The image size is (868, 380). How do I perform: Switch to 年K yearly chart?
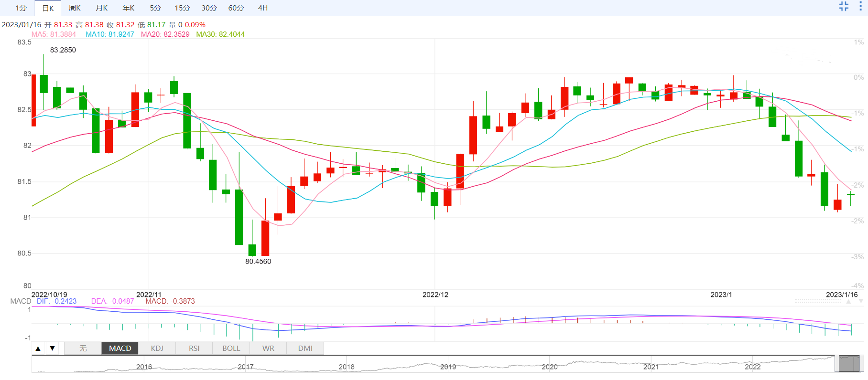pos(129,8)
